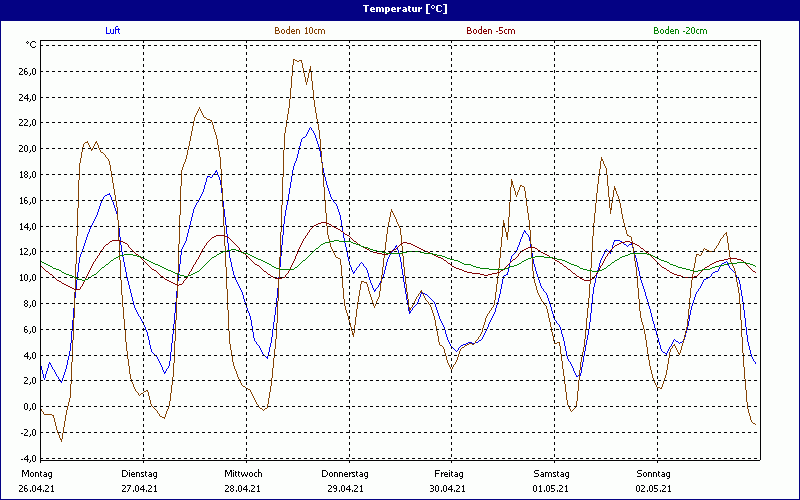Click the Samstag day label
Screen dimensions: 800x500
point(551,474)
